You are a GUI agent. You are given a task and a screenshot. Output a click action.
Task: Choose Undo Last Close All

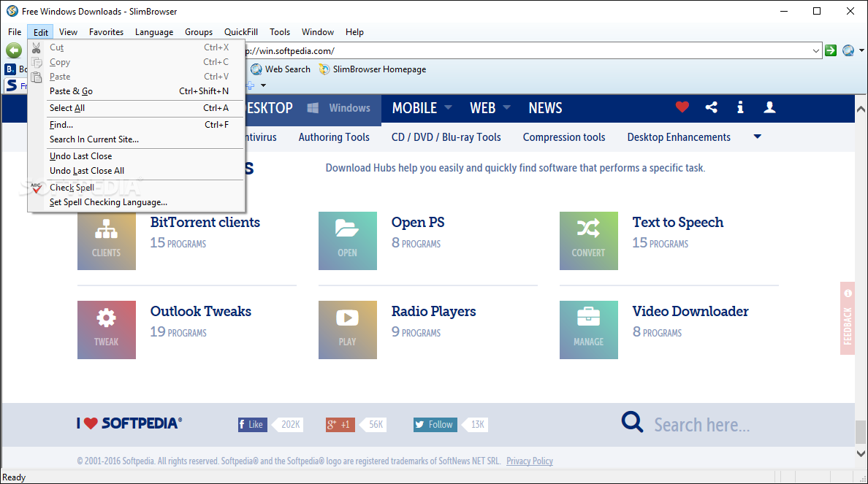(x=136, y=171)
